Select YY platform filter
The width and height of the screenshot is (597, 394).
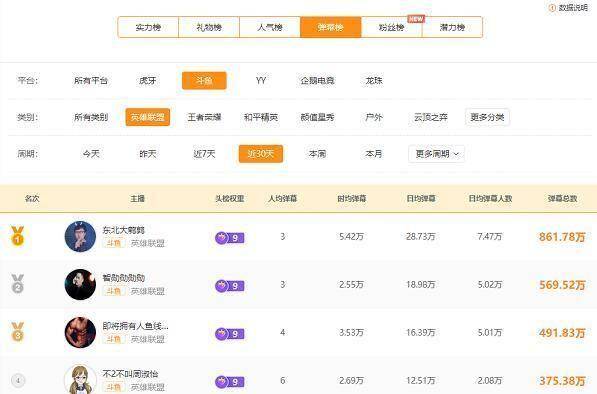pos(261,81)
